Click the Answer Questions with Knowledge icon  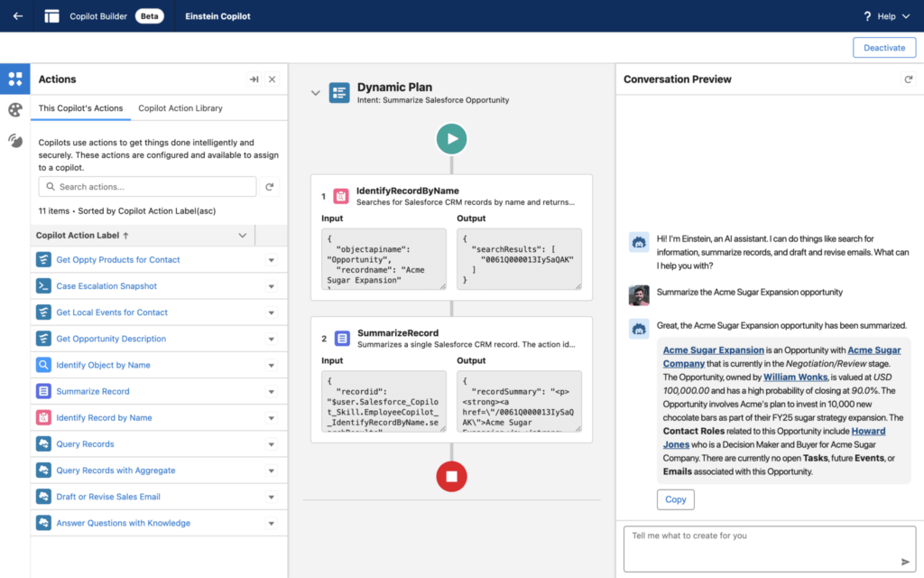(43, 523)
